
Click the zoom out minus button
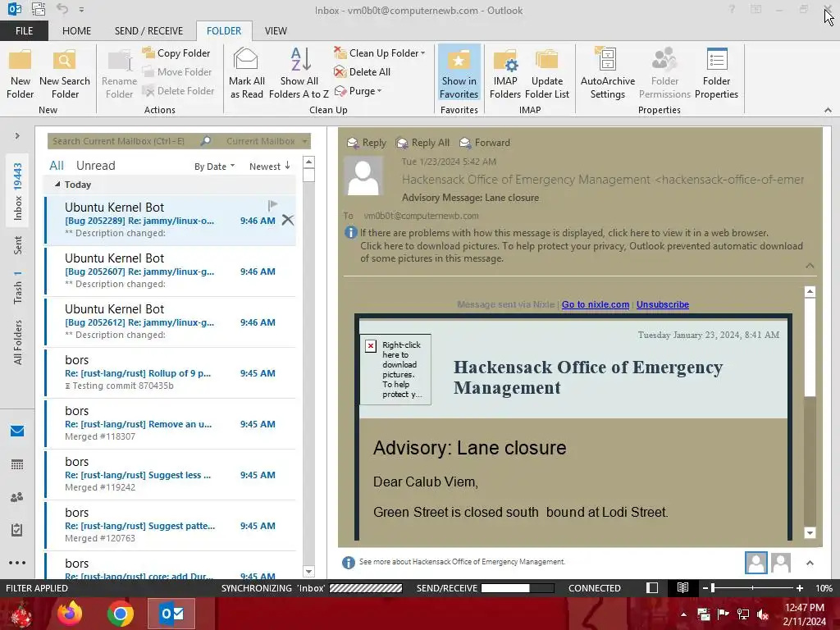(705, 588)
